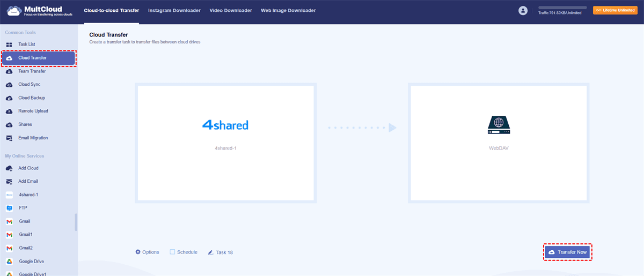Click the MultCloud logo
The image size is (644, 276).
pos(39,11)
